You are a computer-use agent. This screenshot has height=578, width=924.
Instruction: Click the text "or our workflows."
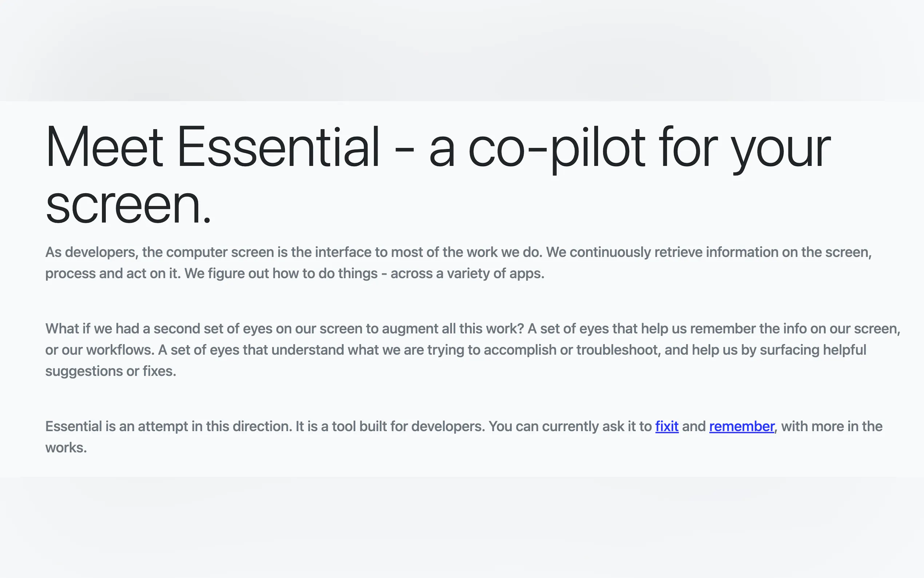(x=100, y=350)
